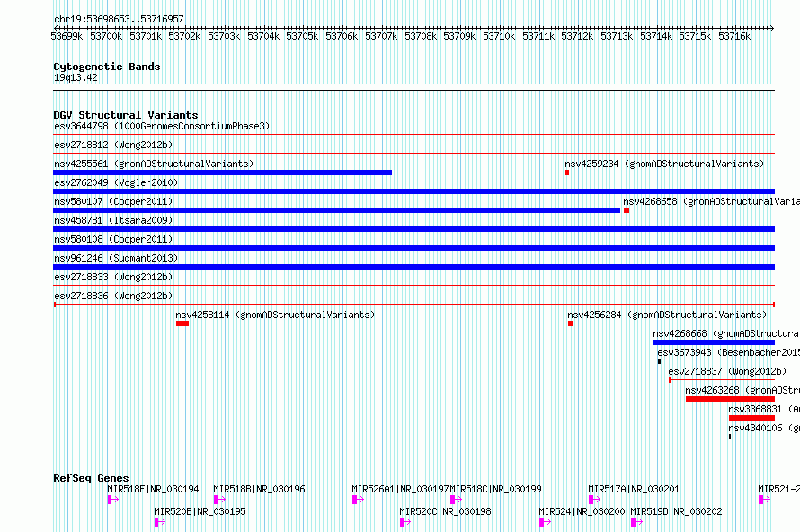Open the nsv961246 (Sudmant2013) label

[x=116, y=258]
